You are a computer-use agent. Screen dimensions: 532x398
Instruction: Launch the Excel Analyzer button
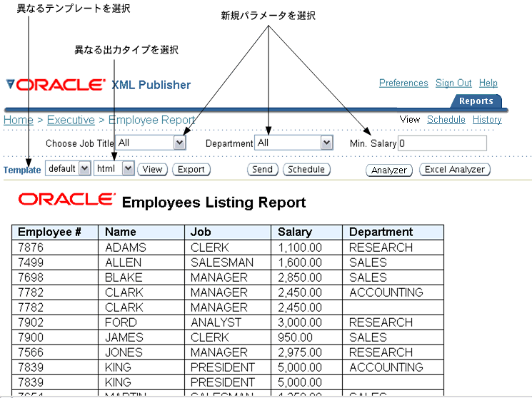pos(455,169)
